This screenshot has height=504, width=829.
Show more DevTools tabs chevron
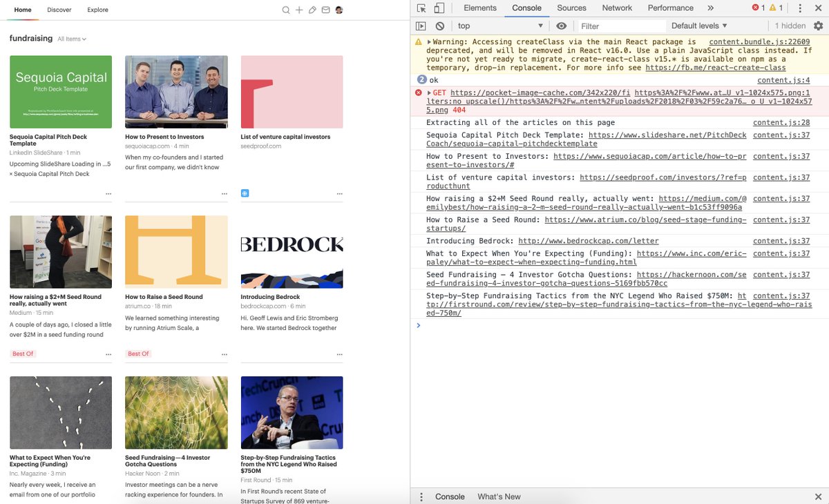pyautogui.click(x=711, y=8)
